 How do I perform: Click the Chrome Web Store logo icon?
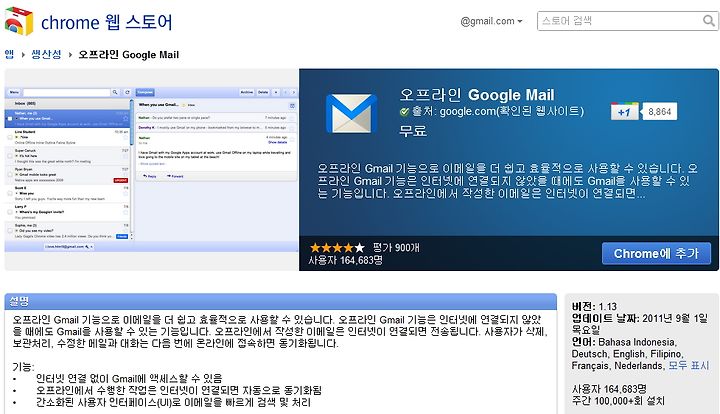point(19,21)
